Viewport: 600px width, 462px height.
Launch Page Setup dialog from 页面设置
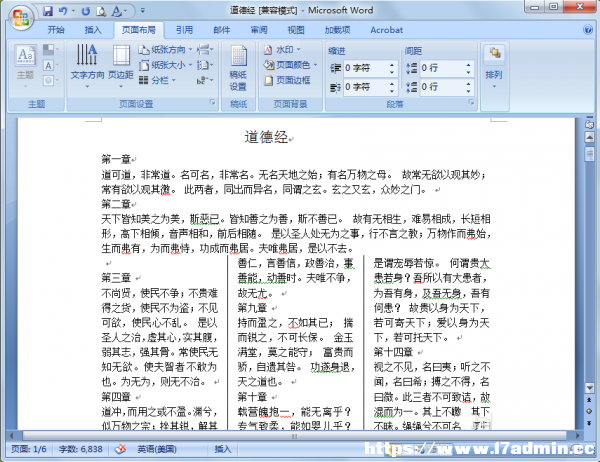(212, 103)
